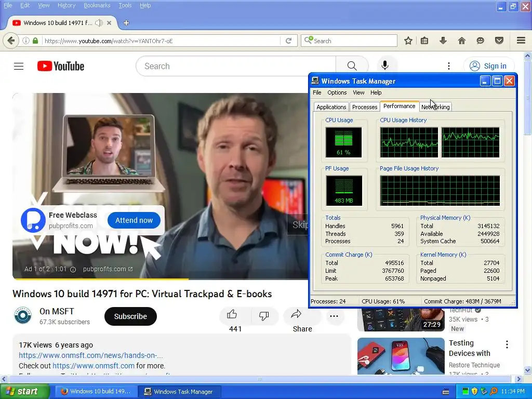Open Task Manager Help menu
Viewport: 532px width, 399px height.
tap(376, 92)
